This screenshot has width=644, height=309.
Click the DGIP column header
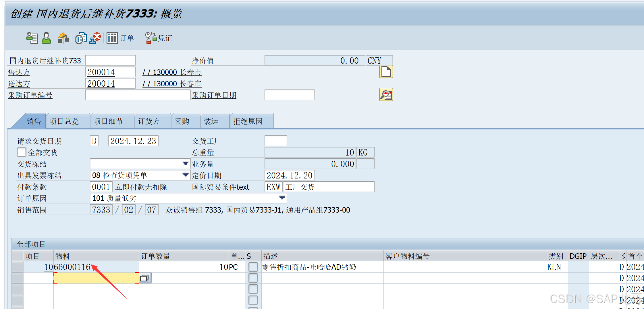pyautogui.click(x=579, y=256)
